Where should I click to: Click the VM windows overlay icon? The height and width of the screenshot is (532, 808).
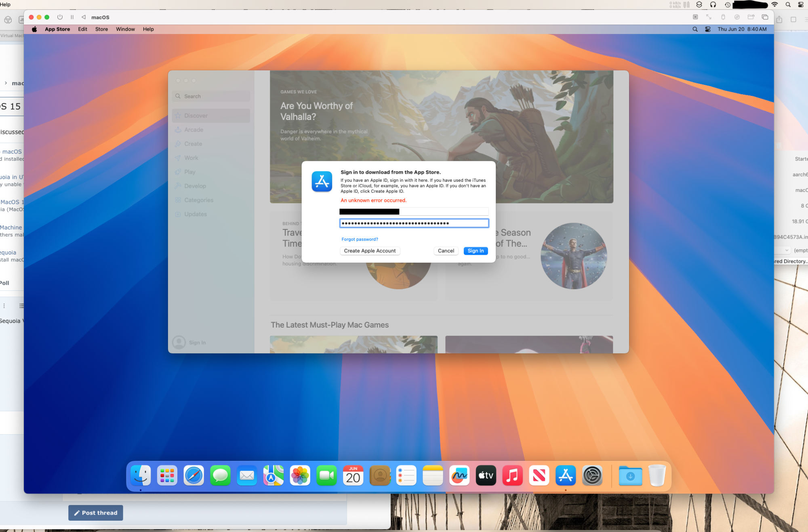765,17
